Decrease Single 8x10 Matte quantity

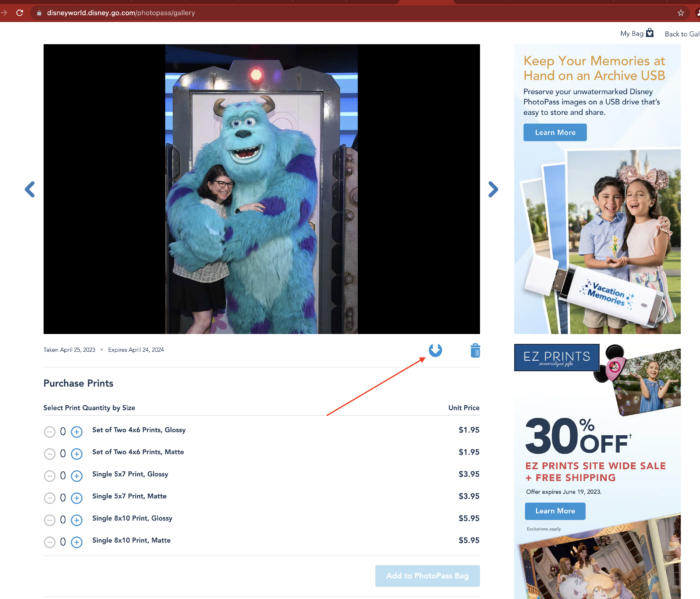point(50,542)
